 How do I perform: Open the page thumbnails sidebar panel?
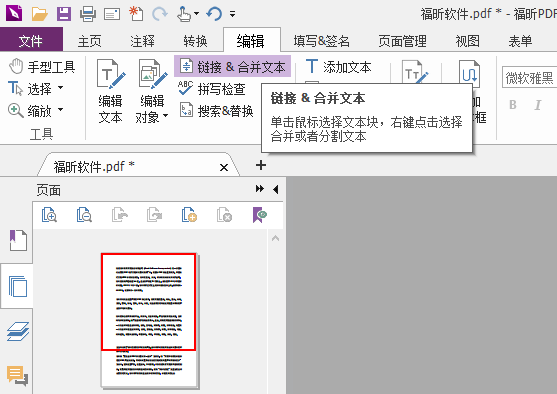click(x=18, y=287)
